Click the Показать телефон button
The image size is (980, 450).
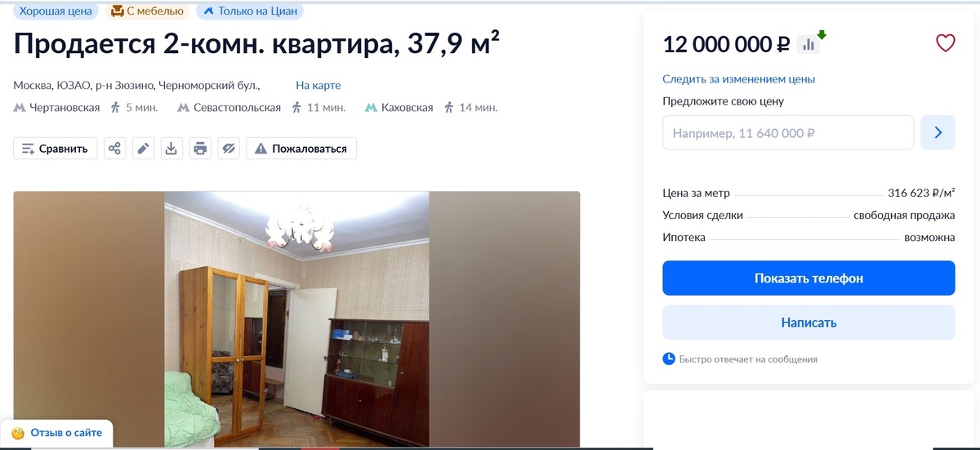(x=808, y=278)
